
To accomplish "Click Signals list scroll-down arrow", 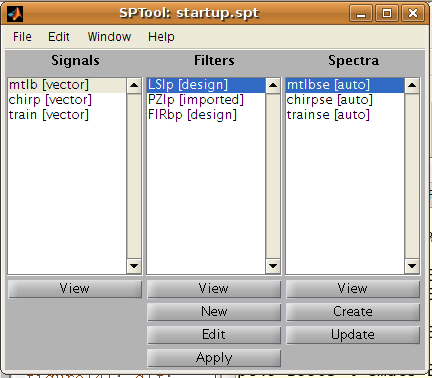I will click(x=134, y=266).
